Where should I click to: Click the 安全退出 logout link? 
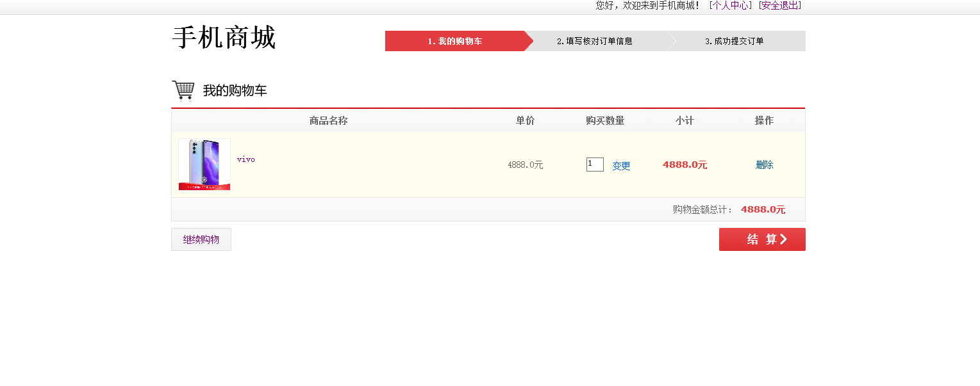pos(780,5)
